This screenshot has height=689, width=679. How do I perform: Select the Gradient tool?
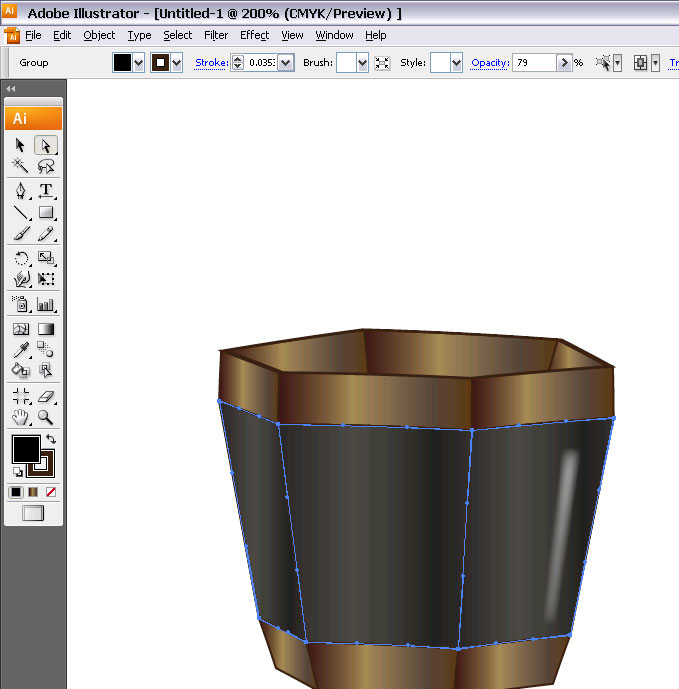pos(46,328)
